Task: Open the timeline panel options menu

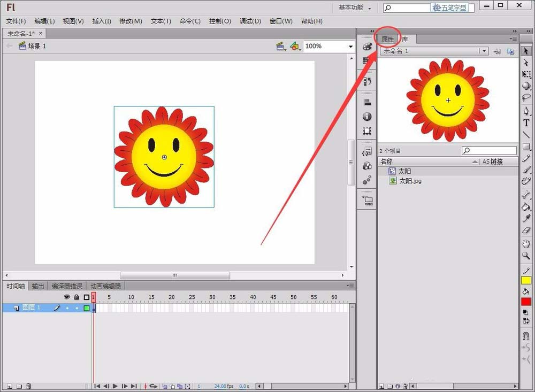Action: (350, 286)
